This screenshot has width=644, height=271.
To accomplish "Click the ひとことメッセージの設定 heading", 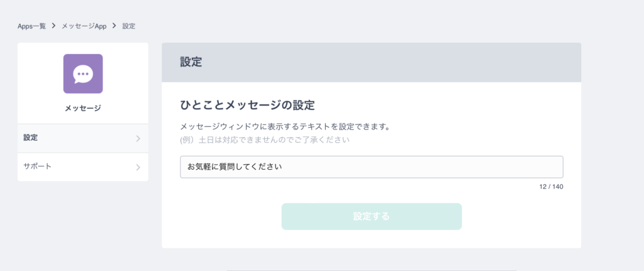I will click(247, 106).
